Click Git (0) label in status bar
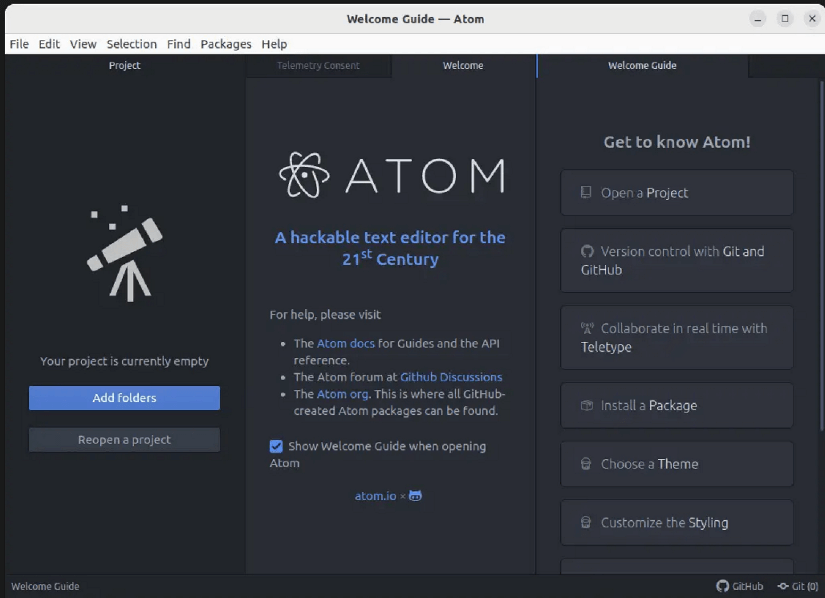Screen dimensions: 825x598 coord(805,586)
